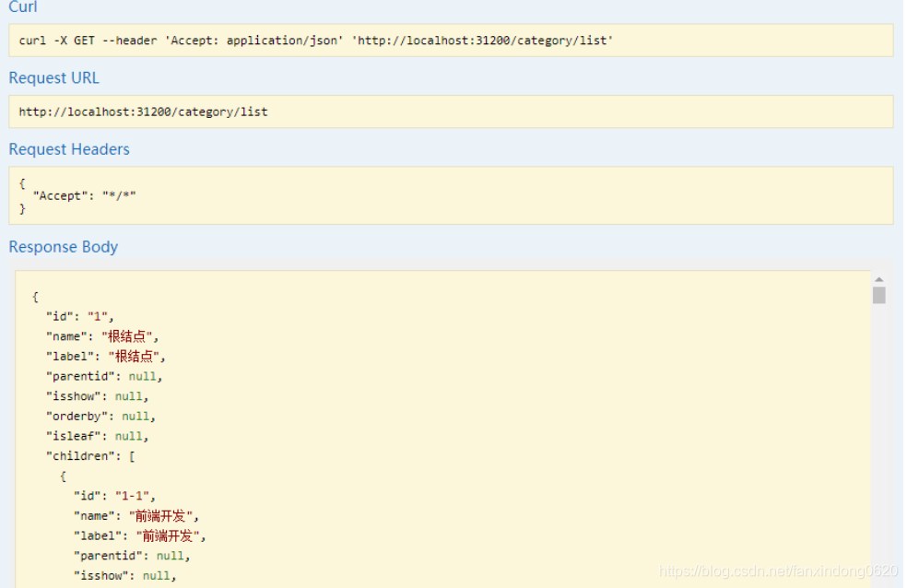Viewport: 907px width, 588px height.
Task: Click the "name": "根结点" line
Action: pyautogui.click(x=102, y=336)
